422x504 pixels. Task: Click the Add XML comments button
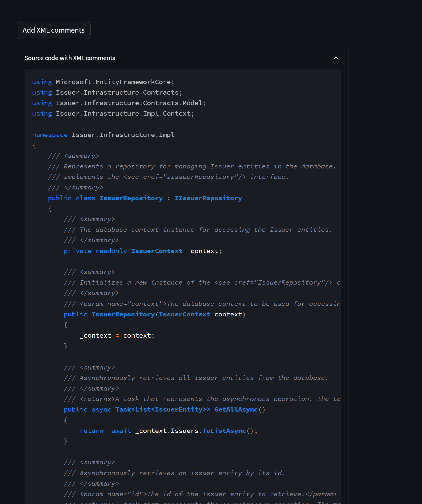(x=54, y=30)
